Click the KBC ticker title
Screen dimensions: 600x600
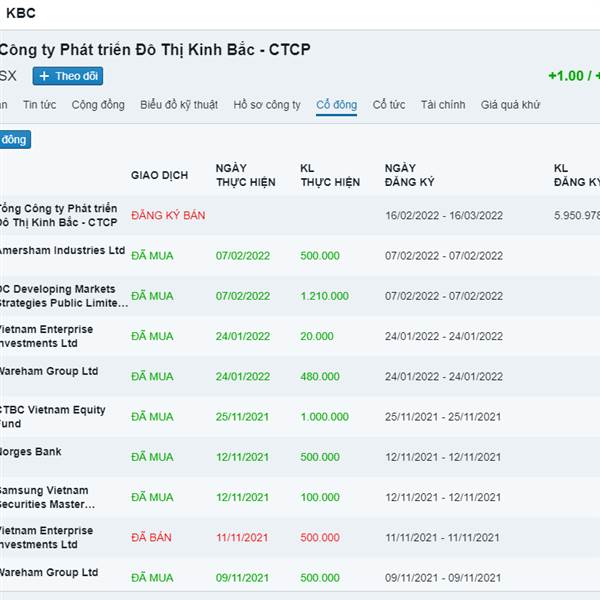click(21, 13)
